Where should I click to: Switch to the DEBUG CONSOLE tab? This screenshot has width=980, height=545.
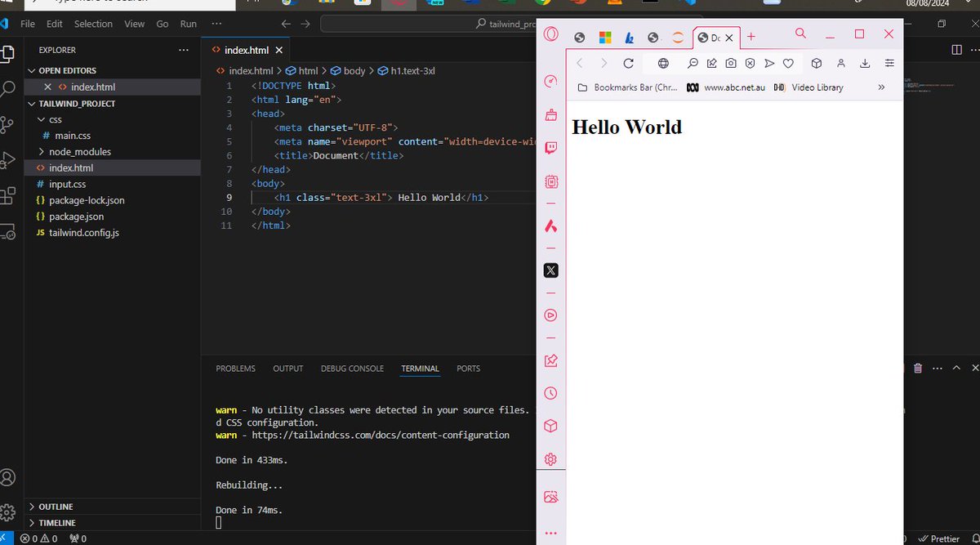[352, 369]
